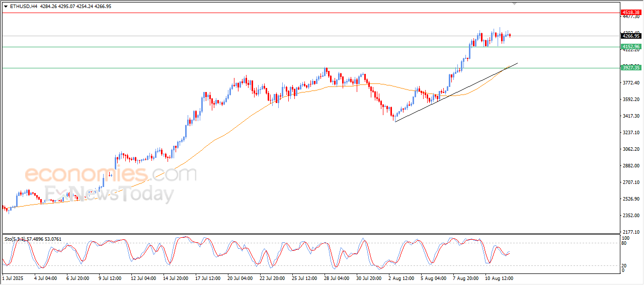Click the 3417.30 price axis value
The image size is (644, 285).
tap(631, 116)
